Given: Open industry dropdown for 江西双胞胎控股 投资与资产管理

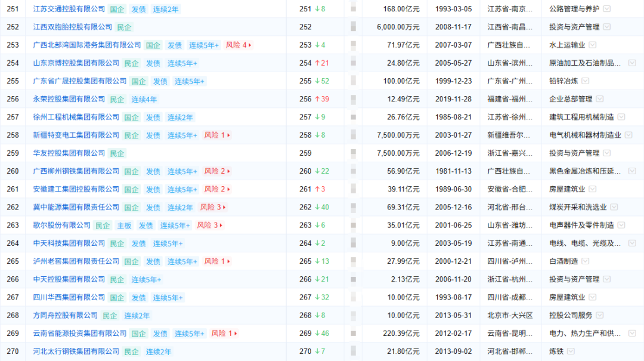Looking at the screenshot, I should tap(606, 27).
